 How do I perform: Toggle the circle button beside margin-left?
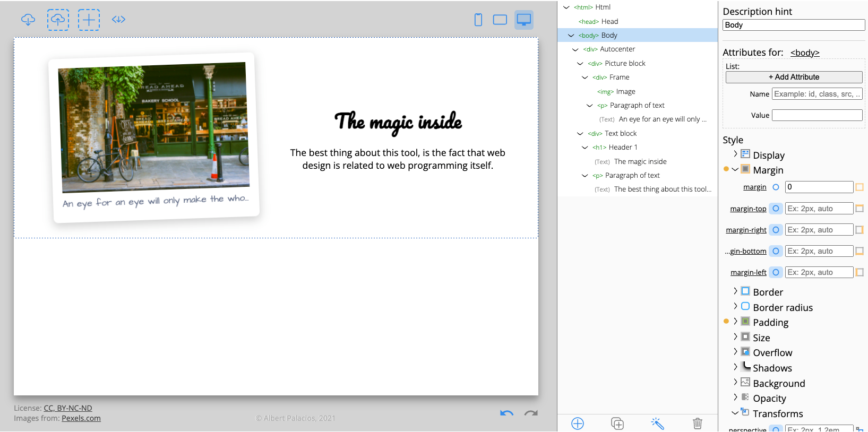pyautogui.click(x=776, y=272)
